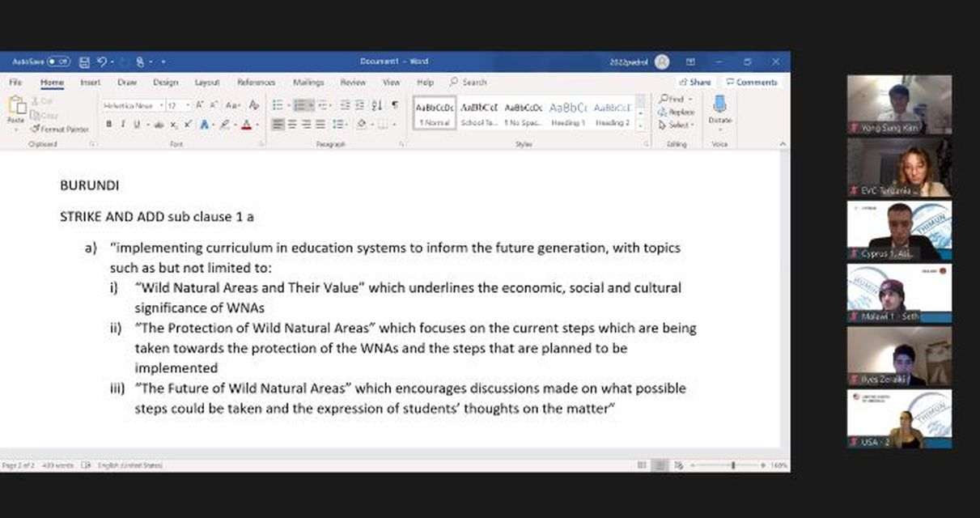Click the Decrease Font Size icon
The image size is (980, 518).
[215, 105]
